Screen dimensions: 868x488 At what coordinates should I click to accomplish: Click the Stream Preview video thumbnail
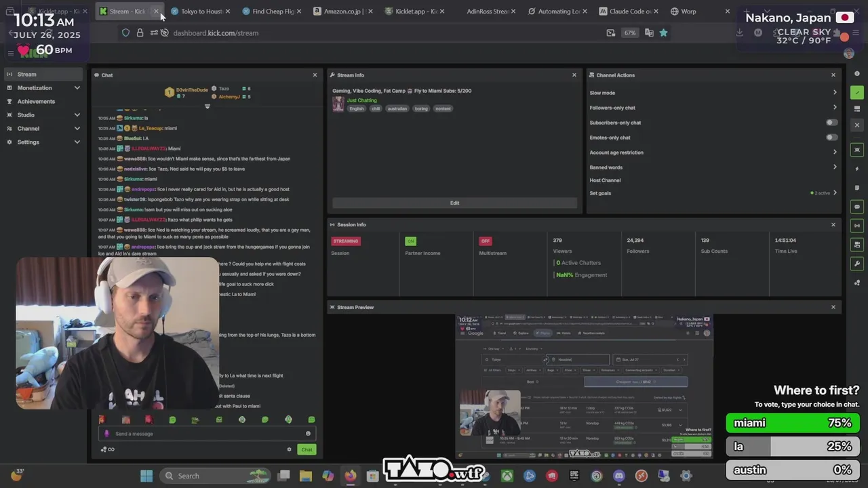tap(584, 386)
